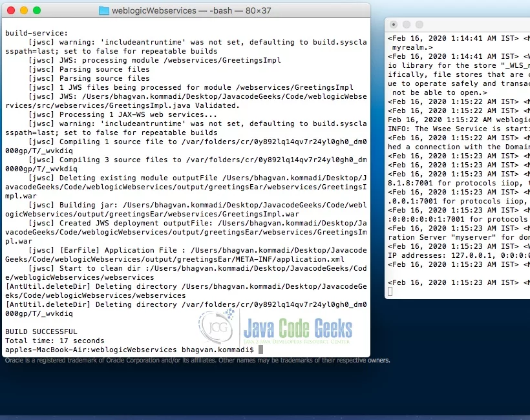Click 'myrealm.>' line in background terminal
This screenshot has width=530, height=420.
(412, 47)
